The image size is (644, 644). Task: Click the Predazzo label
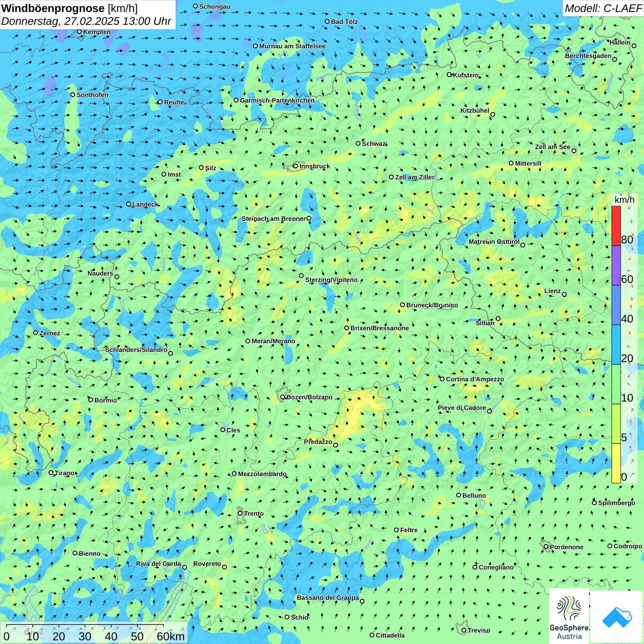318,442
